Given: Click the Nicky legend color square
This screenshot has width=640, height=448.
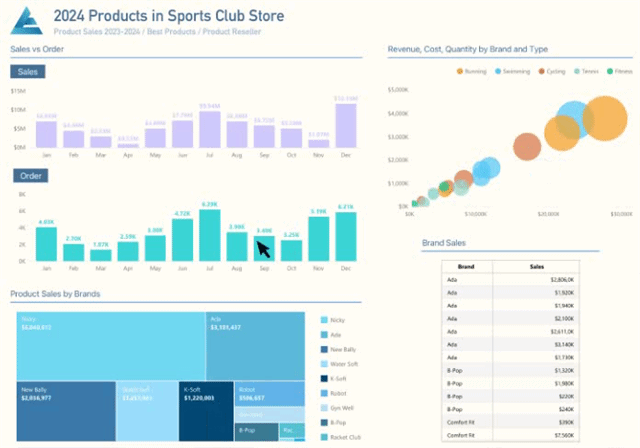Looking at the screenshot, I should pos(324,320).
